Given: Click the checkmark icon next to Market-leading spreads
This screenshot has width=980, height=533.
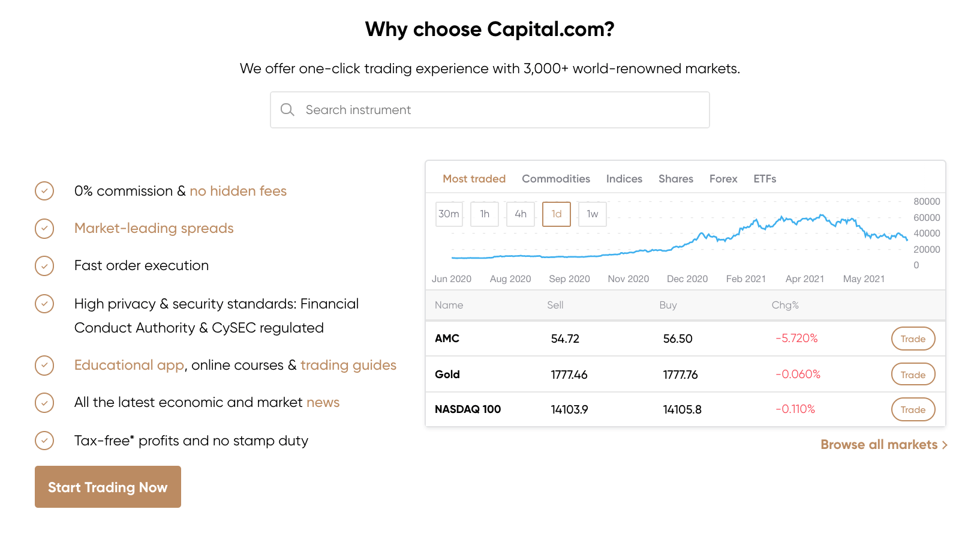Looking at the screenshot, I should click(44, 229).
